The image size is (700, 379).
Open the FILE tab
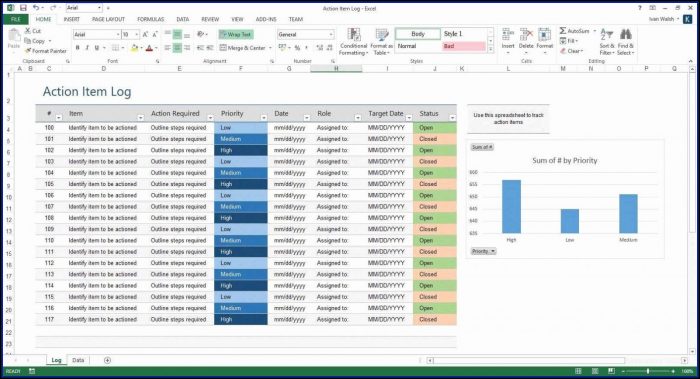tap(16, 19)
